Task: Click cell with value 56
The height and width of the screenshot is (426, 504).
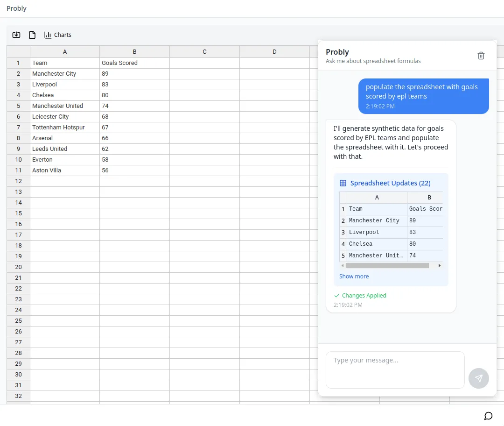Action: pos(135,170)
